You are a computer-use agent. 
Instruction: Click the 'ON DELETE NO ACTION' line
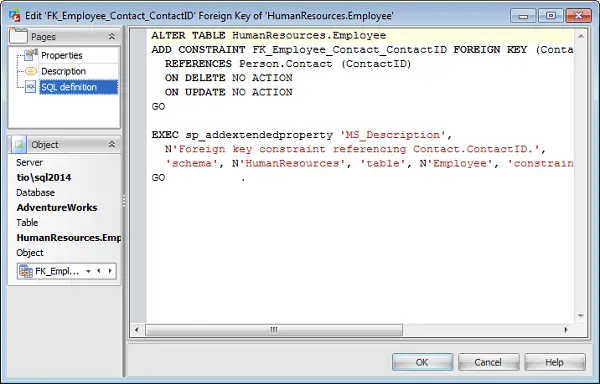[x=228, y=78]
